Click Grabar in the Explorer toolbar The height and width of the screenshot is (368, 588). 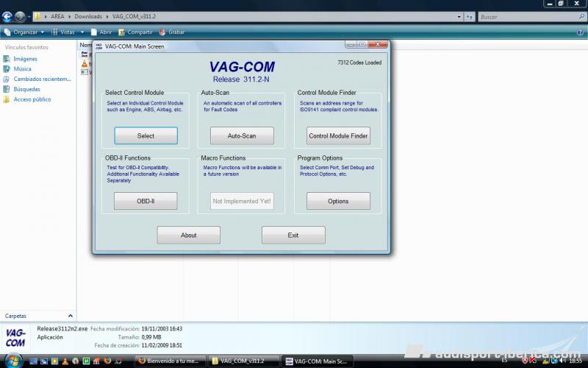(172, 32)
